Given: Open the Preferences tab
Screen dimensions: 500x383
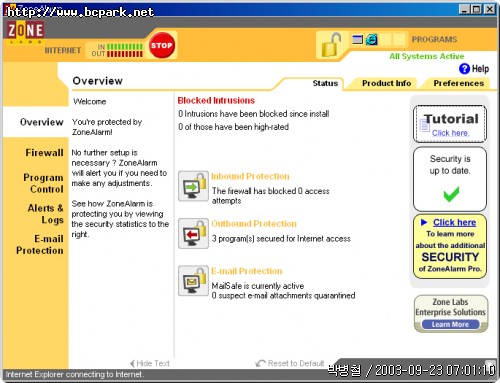Looking at the screenshot, I should tap(458, 83).
